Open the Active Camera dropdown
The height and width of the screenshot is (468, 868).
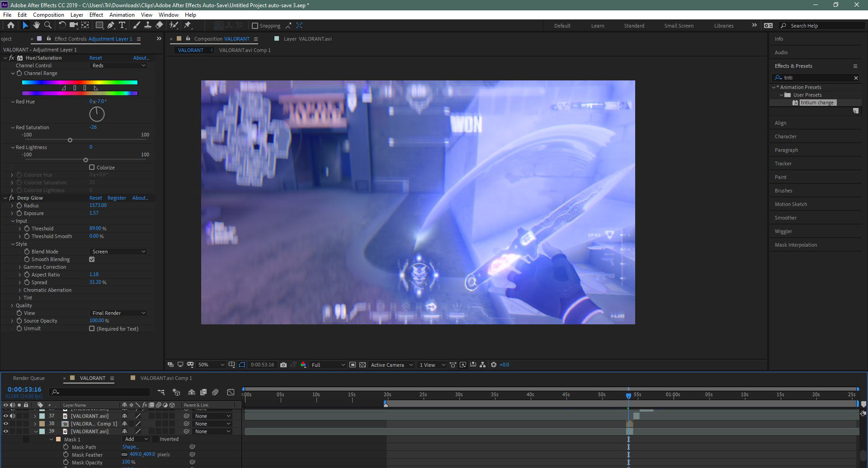(x=392, y=365)
